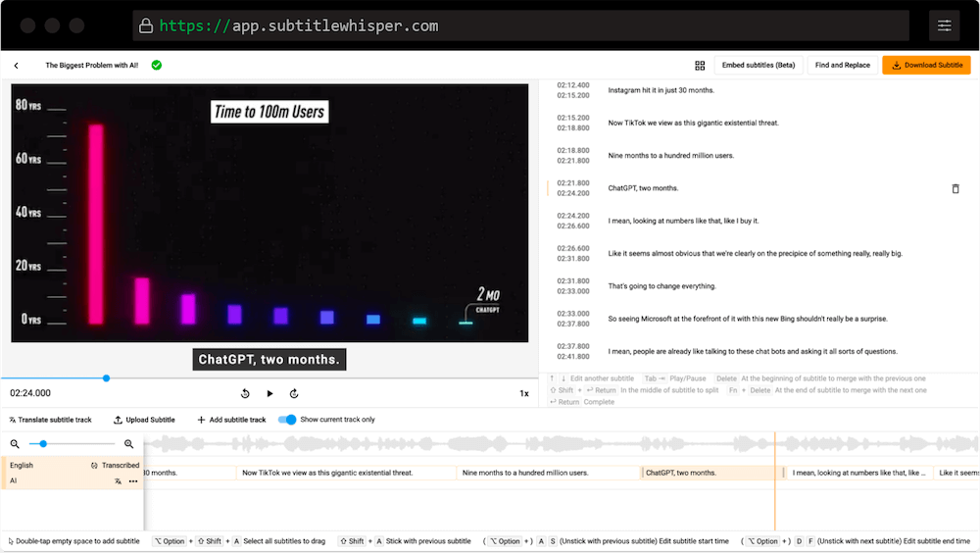Screen dimensions: 980x553
Task: Click project title The Biggest Problem with AI!
Action: pyautogui.click(x=92, y=65)
